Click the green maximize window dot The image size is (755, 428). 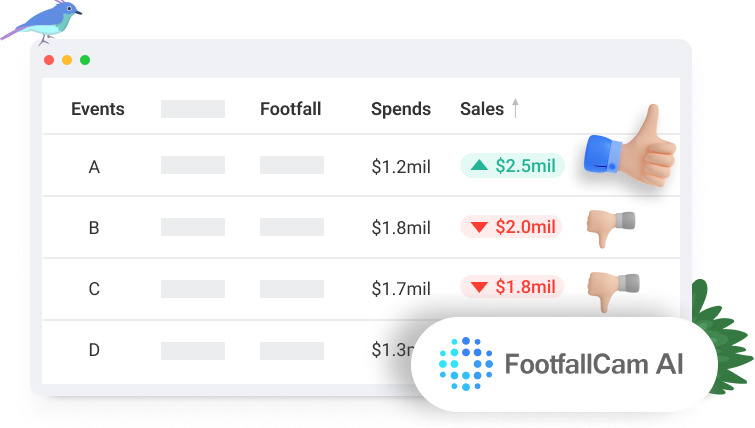(x=85, y=60)
